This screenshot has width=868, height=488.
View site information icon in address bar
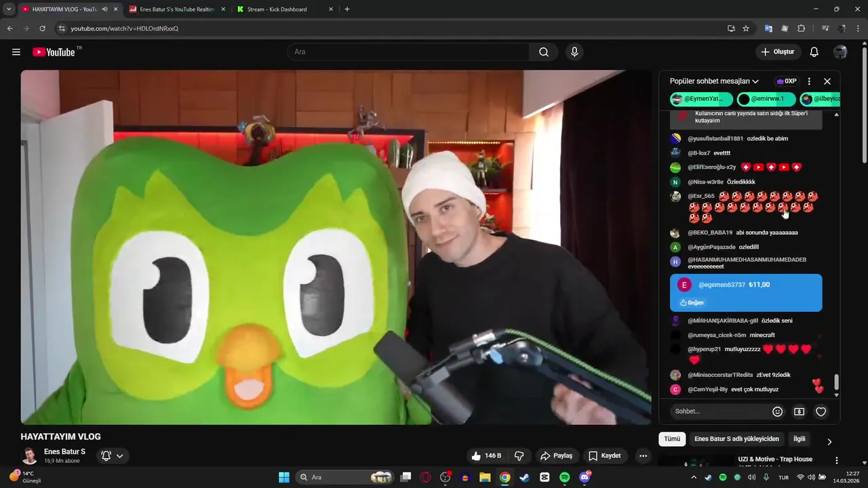[62, 28]
